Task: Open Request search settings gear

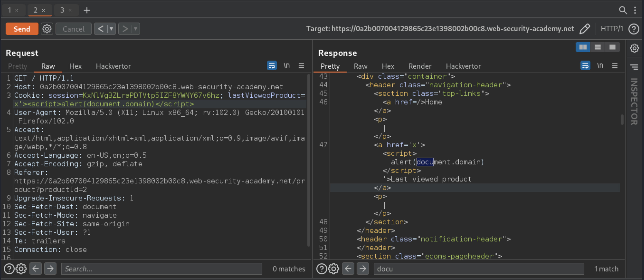Action: tap(21, 269)
